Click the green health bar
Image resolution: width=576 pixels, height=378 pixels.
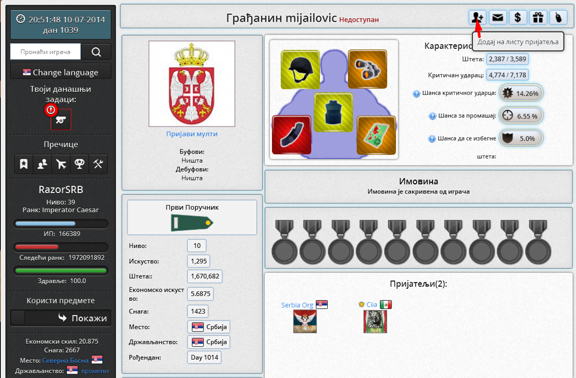tap(61, 271)
